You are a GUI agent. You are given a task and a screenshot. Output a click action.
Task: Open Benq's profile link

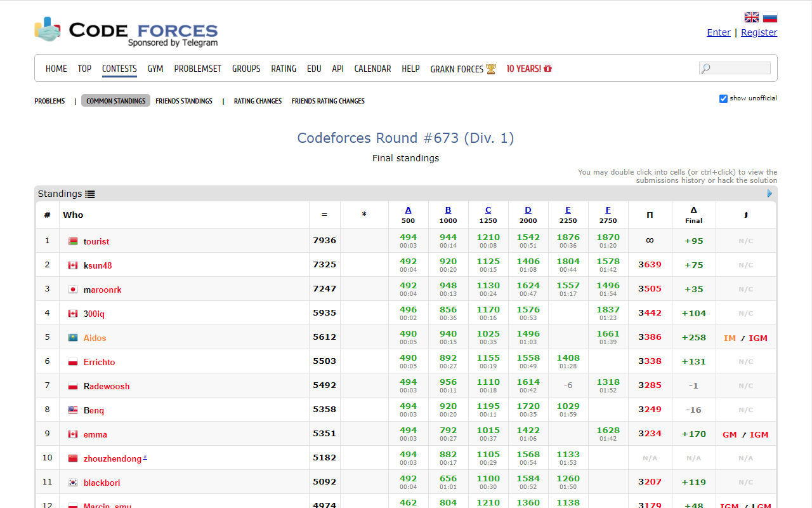tap(94, 410)
